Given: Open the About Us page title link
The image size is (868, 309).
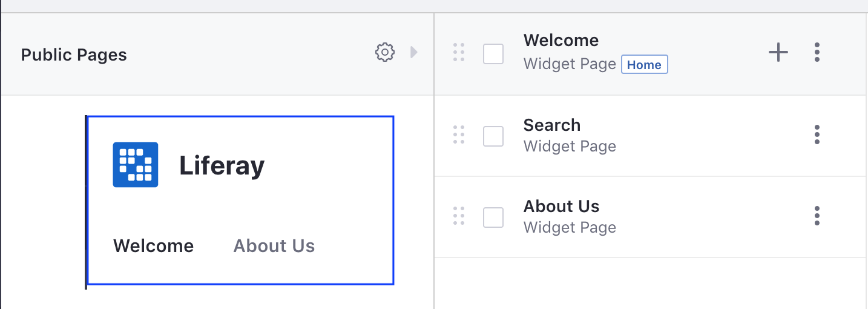Looking at the screenshot, I should pyautogui.click(x=562, y=207).
